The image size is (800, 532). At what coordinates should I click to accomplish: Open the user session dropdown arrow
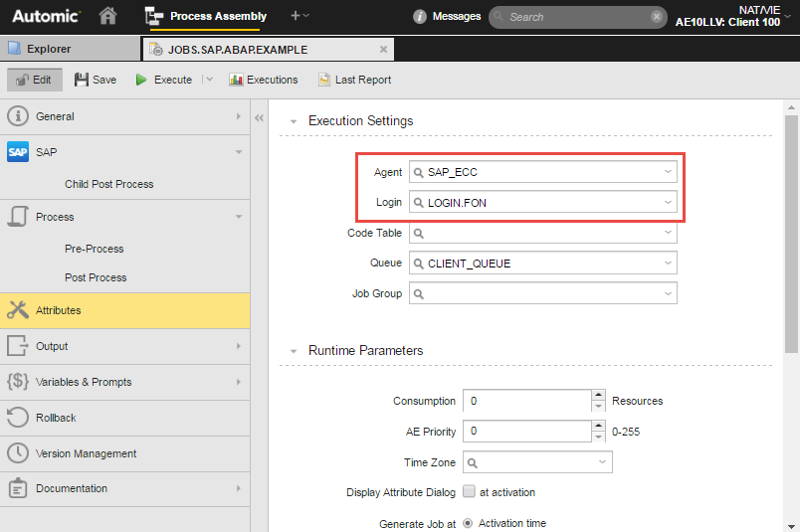(787, 16)
